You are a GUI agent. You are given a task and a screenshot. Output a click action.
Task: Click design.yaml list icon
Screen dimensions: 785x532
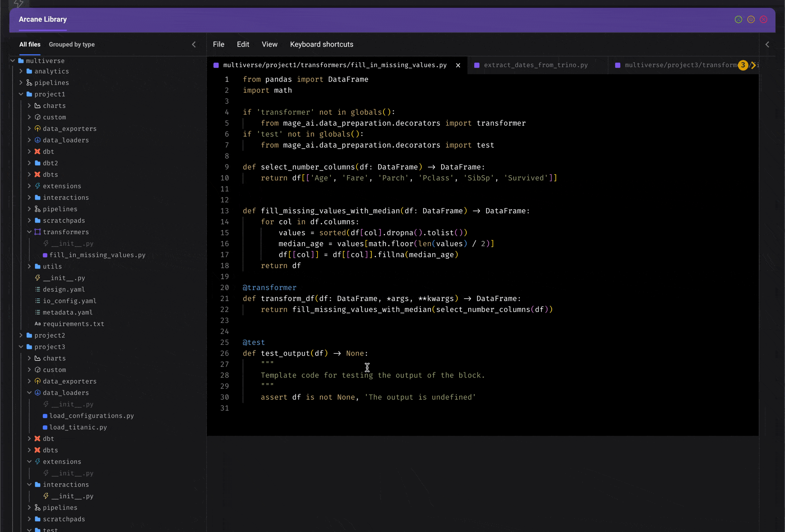pyautogui.click(x=38, y=289)
